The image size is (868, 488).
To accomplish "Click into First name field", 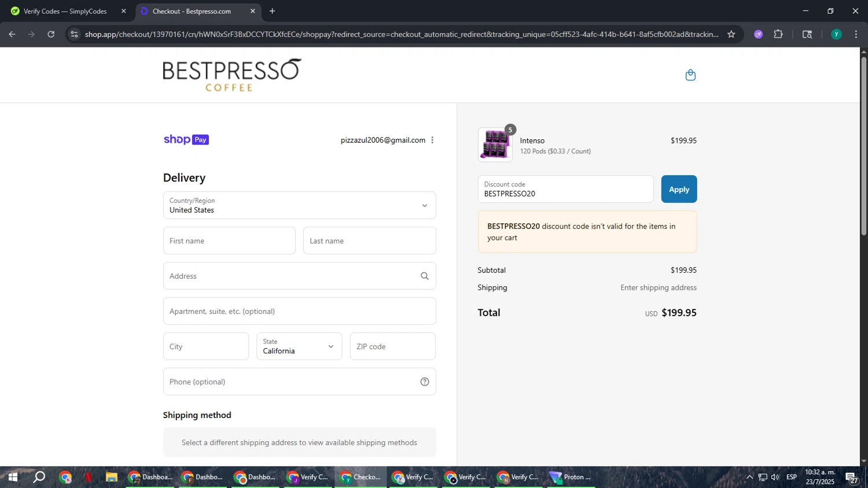I will pos(229,241).
